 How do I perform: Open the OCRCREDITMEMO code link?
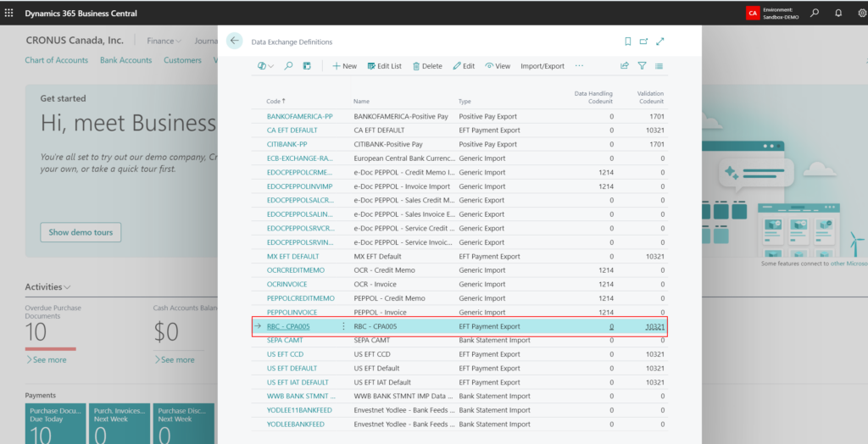click(x=296, y=270)
